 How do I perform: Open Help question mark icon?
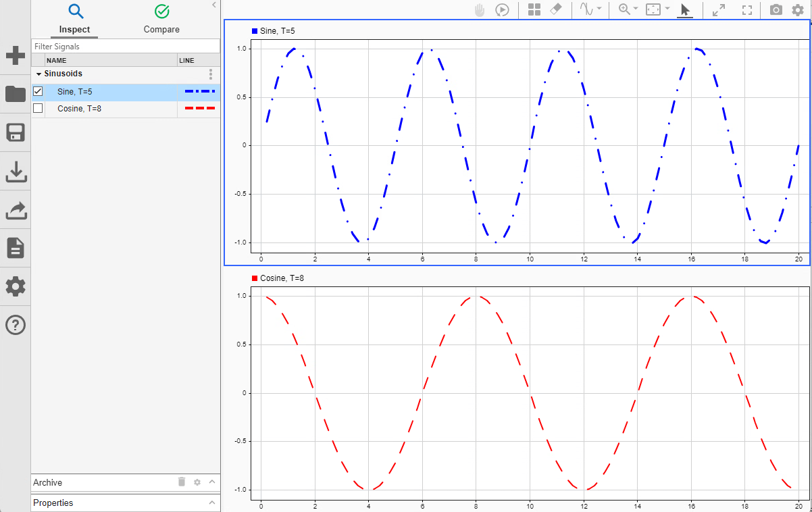tap(16, 325)
